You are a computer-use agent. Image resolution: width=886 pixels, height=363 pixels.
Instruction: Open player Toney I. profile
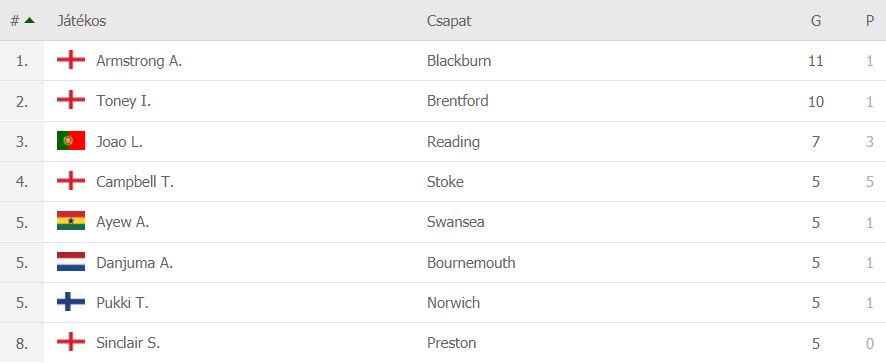pos(123,101)
